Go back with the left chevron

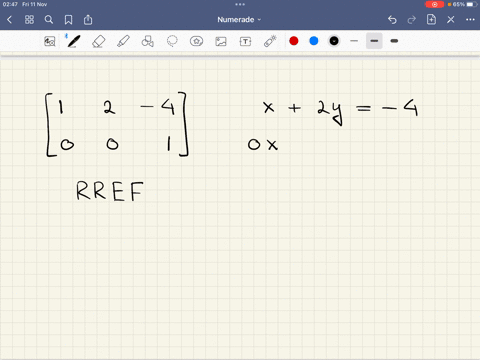tap(10, 20)
